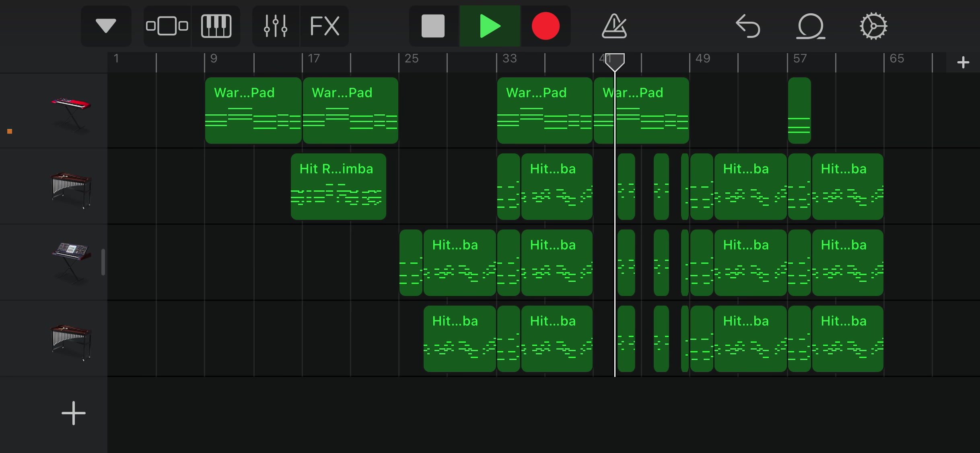Tap bar 65 on the ruler
The height and width of the screenshot is (453, 980).
coord(897,59)
